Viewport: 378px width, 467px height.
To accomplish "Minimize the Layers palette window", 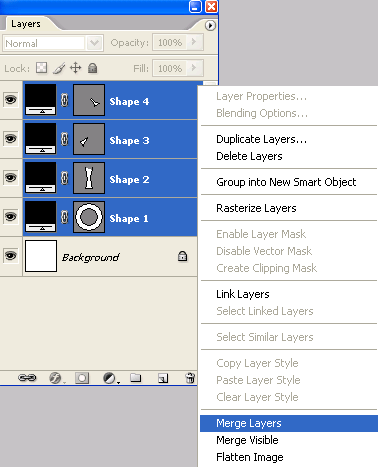I will click(195, 6).
